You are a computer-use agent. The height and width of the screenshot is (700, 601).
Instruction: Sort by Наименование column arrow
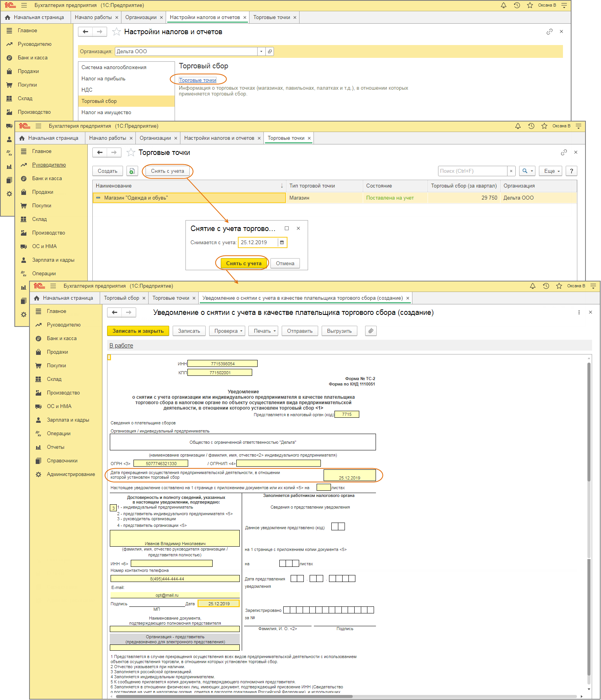click(282, 186)
